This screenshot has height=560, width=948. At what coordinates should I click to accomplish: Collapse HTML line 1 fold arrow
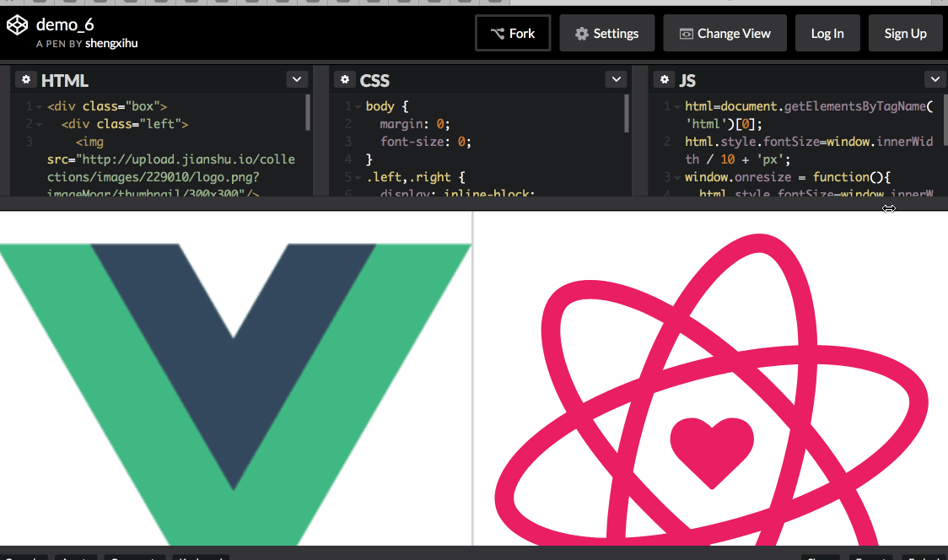coord(39,107)
